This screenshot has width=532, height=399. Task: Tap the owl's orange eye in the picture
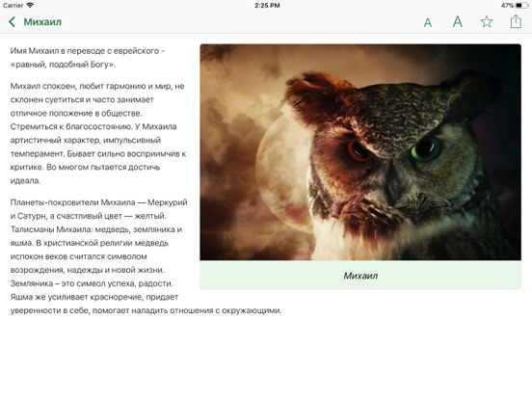click(359, 150)
